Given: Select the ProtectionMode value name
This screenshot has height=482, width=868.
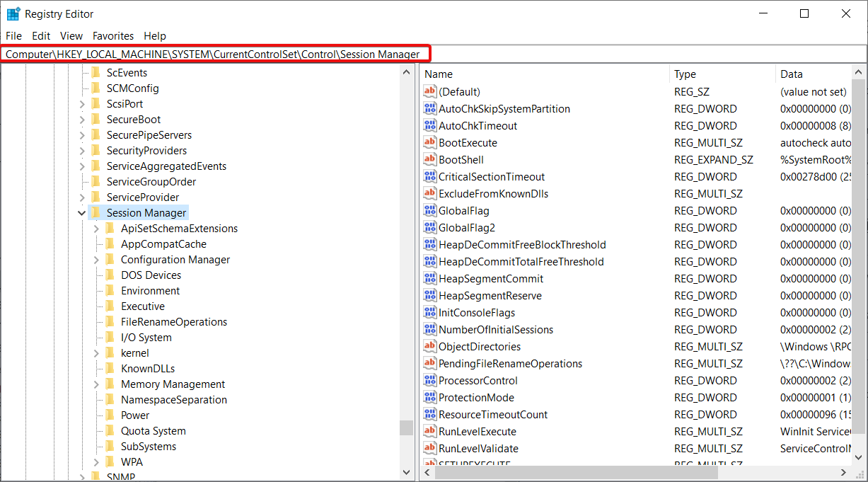Looking at the screenshot, I should tap(476, 397).
